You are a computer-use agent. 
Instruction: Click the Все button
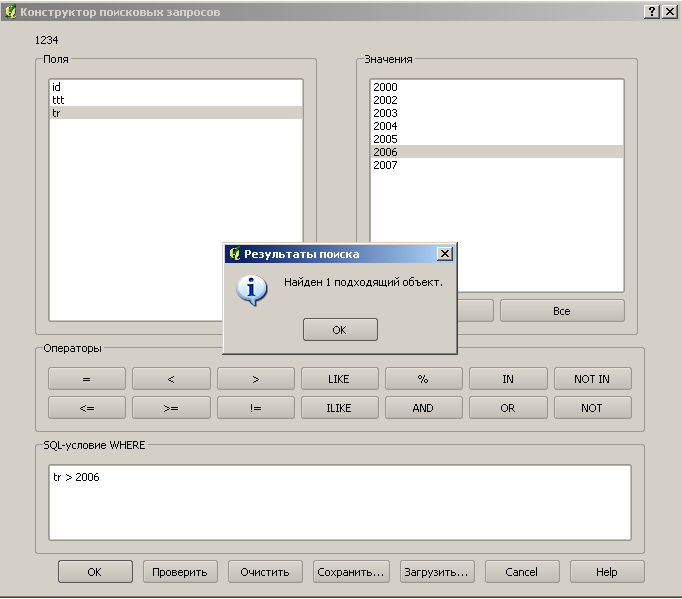click(x=562, y=311)
